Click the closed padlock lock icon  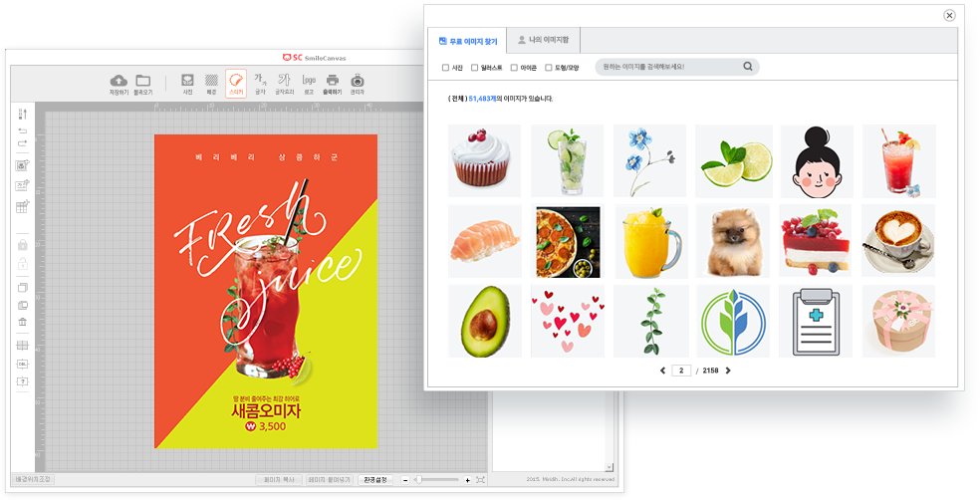[23, 244]
